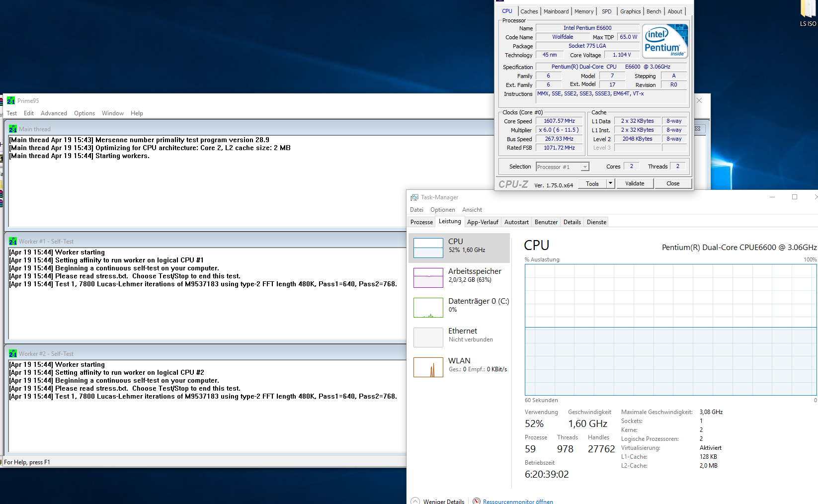Screen dimensions: 818x504
Task: Click the large CPU usage graph in Task-Manager
Action: (x=670, y=330)
